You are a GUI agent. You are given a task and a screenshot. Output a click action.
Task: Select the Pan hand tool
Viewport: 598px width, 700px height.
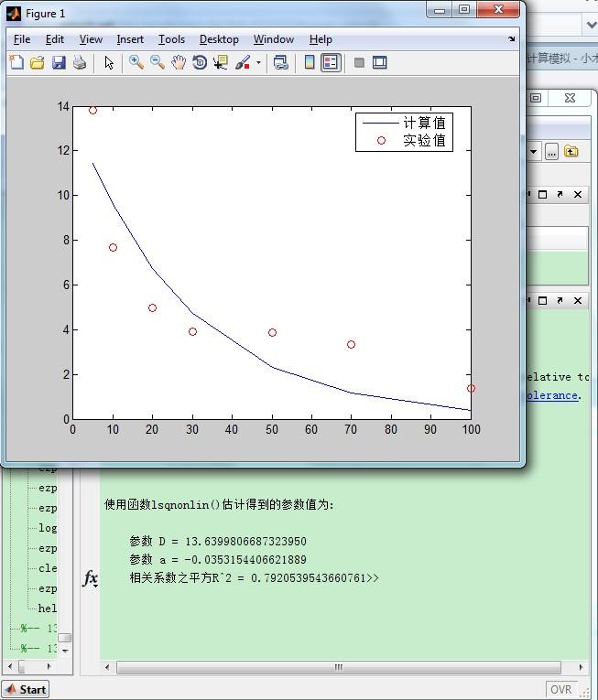click(x=179, y=62)
